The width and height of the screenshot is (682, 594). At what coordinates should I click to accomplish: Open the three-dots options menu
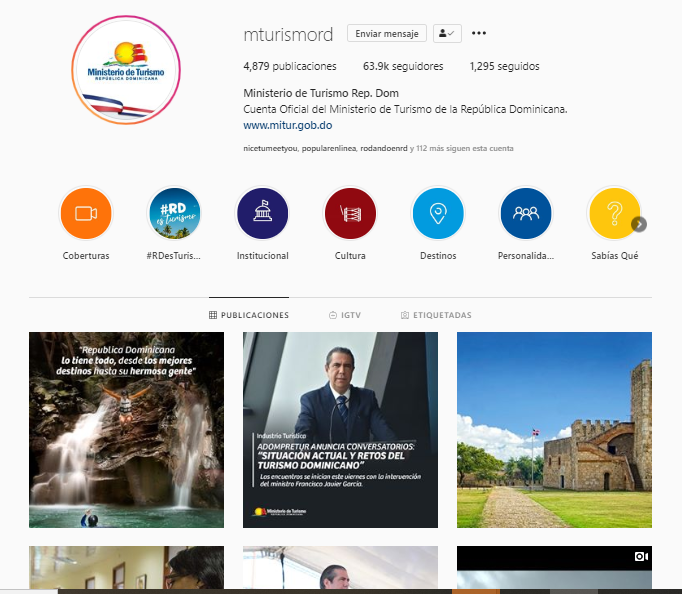click(479, 33)
